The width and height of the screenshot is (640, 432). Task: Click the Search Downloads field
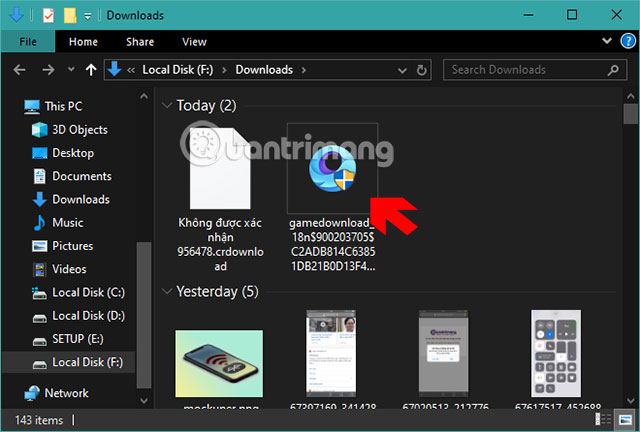(535, 70)
